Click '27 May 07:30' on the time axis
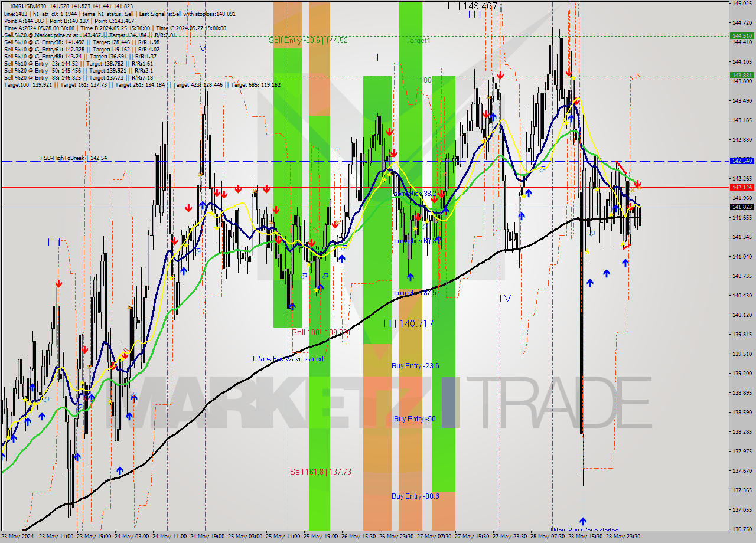The height and width of the screenshot is (543, 756). click(x=434, y=537)
